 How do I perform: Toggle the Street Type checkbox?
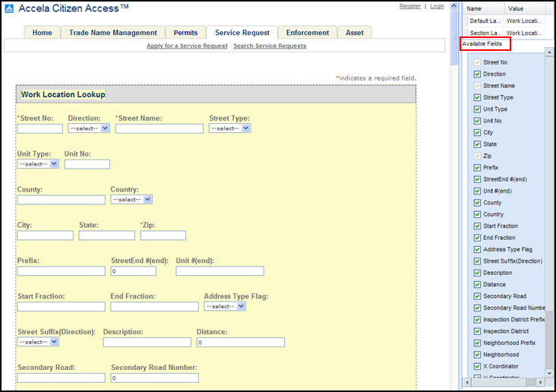point(477,97)
